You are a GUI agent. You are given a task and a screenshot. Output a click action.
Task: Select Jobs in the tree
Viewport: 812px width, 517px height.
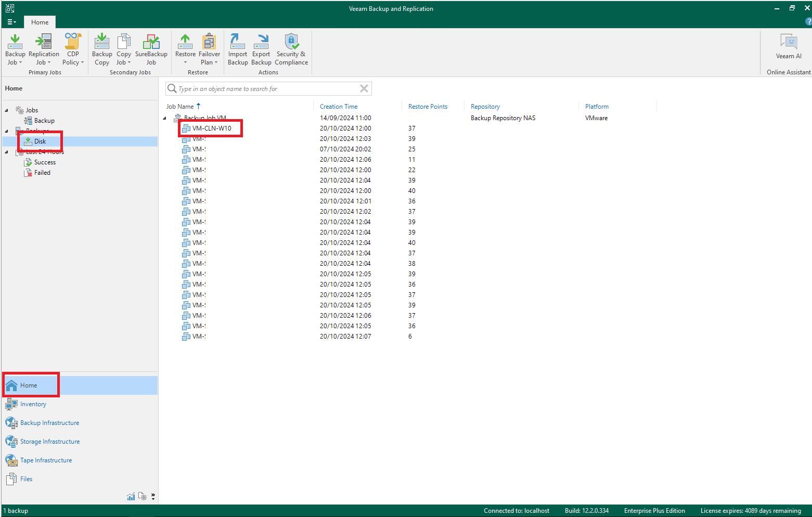click(32, 110)
